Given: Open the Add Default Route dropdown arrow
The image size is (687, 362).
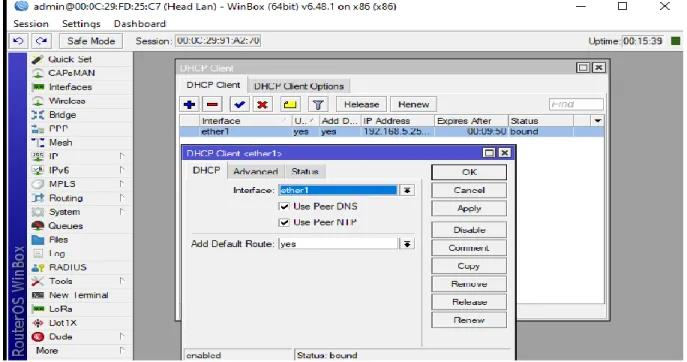Looking at the screenshot, I should (x=407, y=244).
